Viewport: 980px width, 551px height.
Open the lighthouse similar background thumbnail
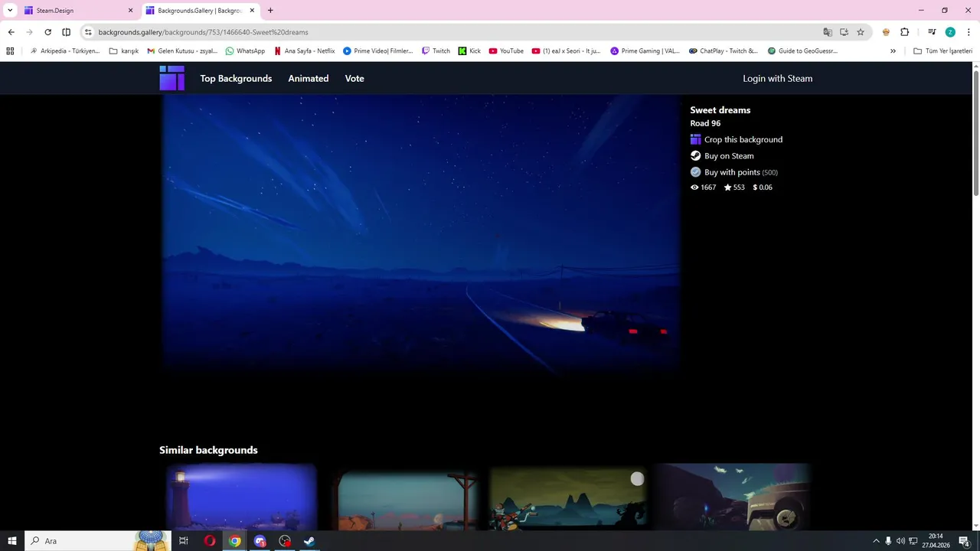[x=240, y=497]
